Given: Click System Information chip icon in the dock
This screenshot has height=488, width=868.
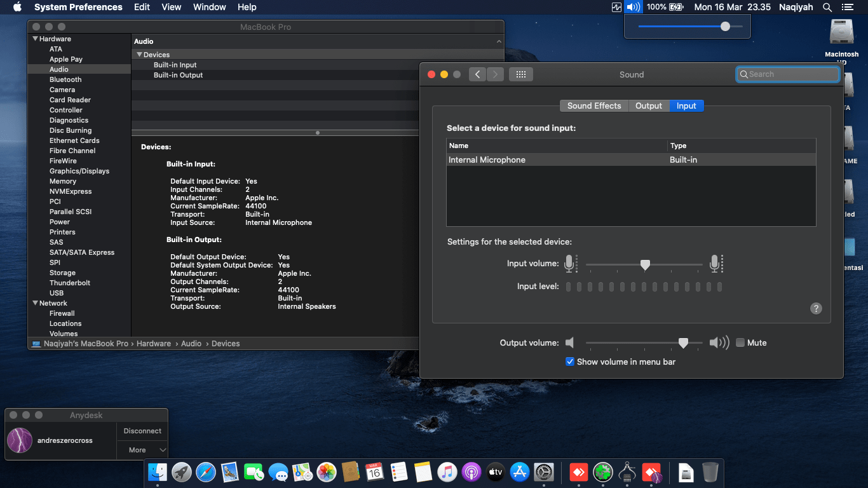Looking at the screenshot, I should [x=627, y=472].
